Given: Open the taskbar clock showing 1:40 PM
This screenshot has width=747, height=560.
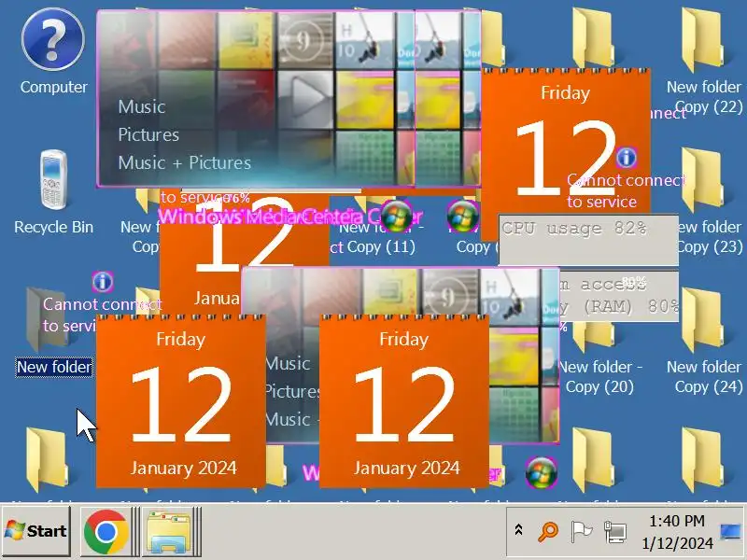Looking at the screenshot, I should tap(677, 532).
